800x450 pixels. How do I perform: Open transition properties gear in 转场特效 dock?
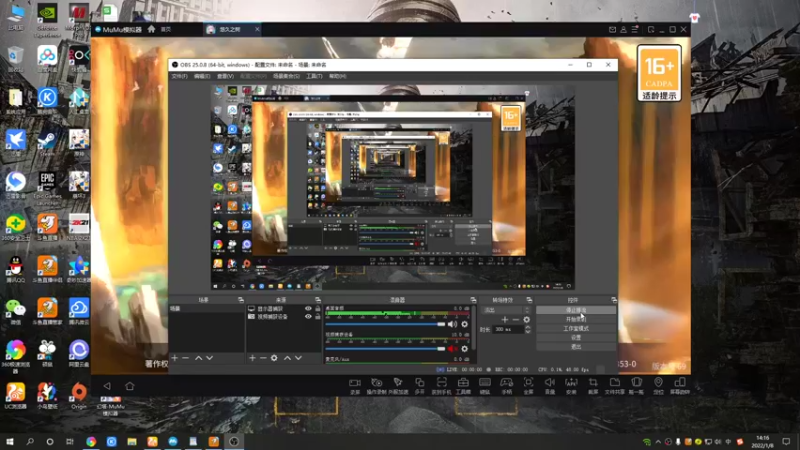pyautogui.click(x=527, y=320)
